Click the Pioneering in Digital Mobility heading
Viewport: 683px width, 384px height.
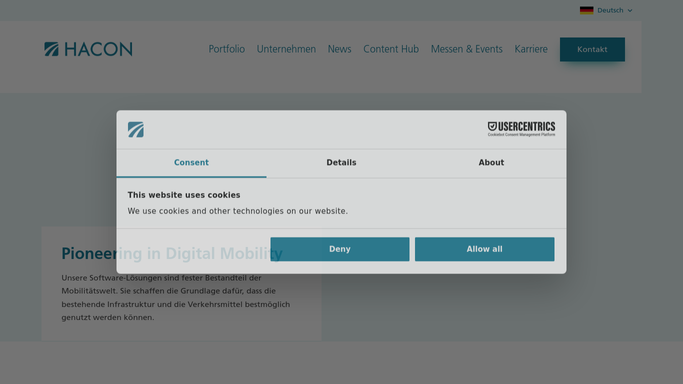click(x=172, y=253)
